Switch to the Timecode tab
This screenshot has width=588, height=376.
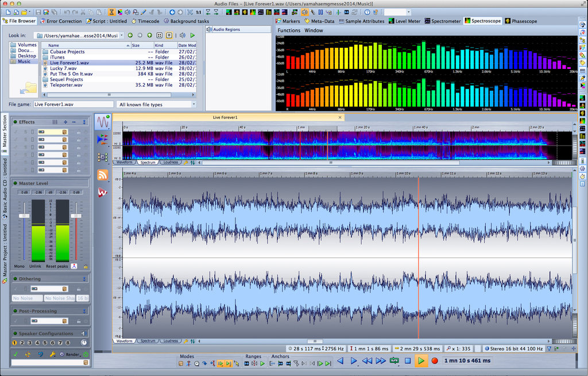pyautogui.click(x=145, y=21)
